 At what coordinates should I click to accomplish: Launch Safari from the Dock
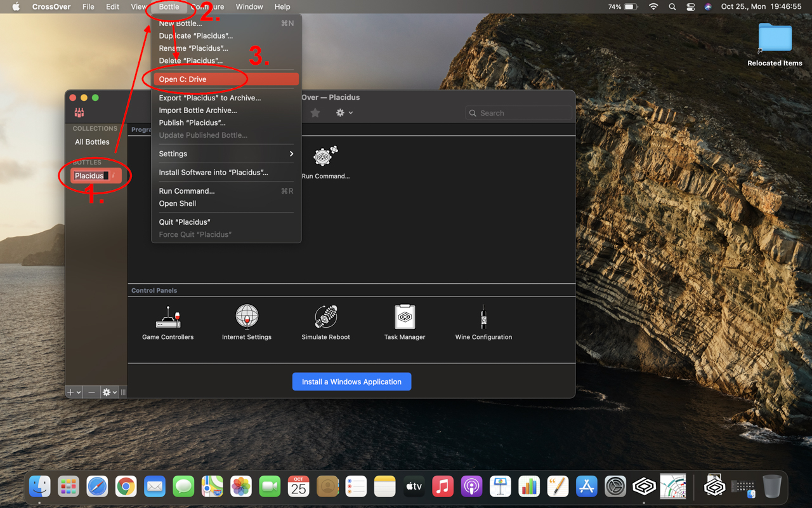(x=97, y=487)
